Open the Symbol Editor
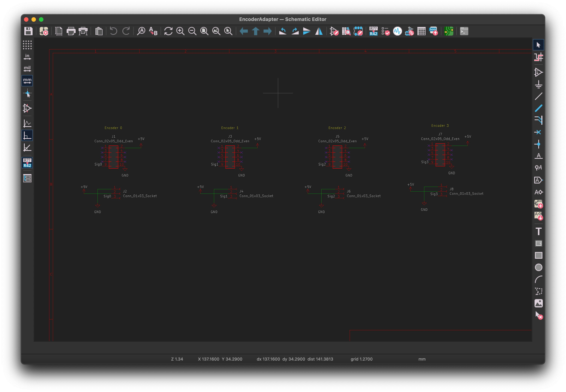This screenshot has width=566, height=392. coord(334,31)
